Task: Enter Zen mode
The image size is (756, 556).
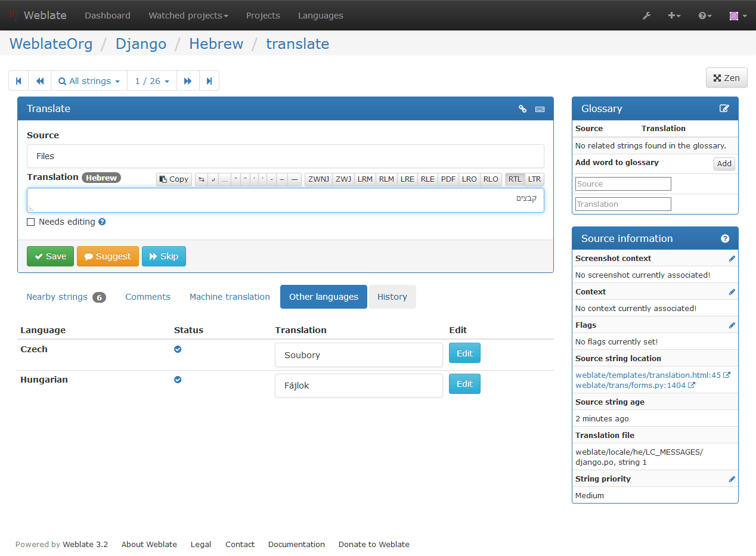Action: click(726, 77)
